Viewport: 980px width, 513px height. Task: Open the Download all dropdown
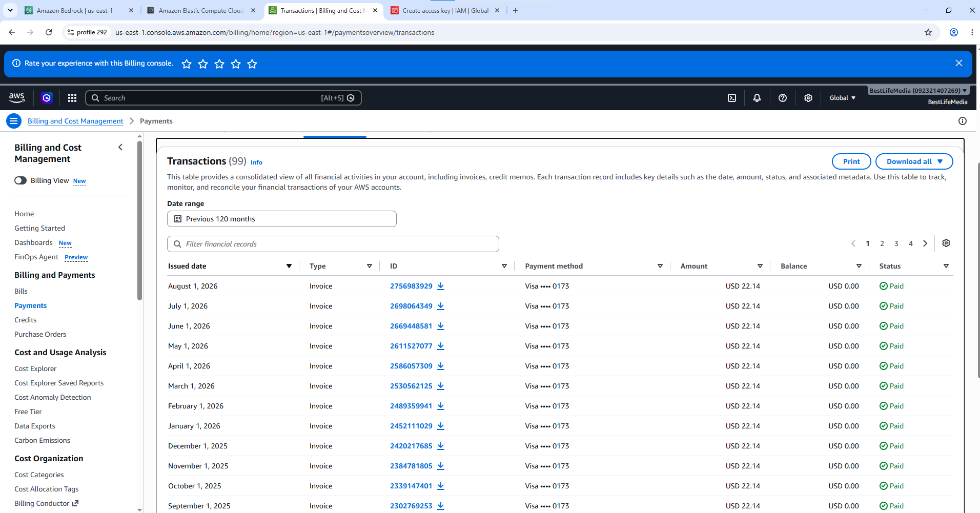click(914, 161)
